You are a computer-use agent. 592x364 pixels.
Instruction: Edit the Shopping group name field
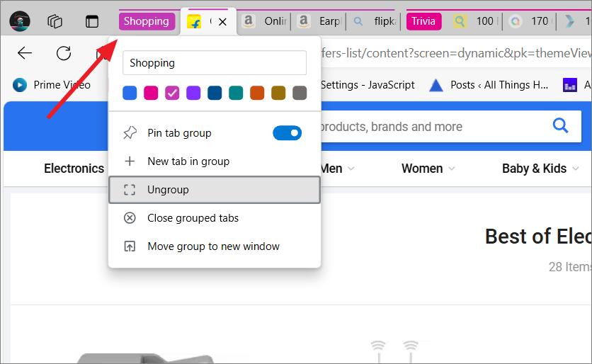pos(215,63)
